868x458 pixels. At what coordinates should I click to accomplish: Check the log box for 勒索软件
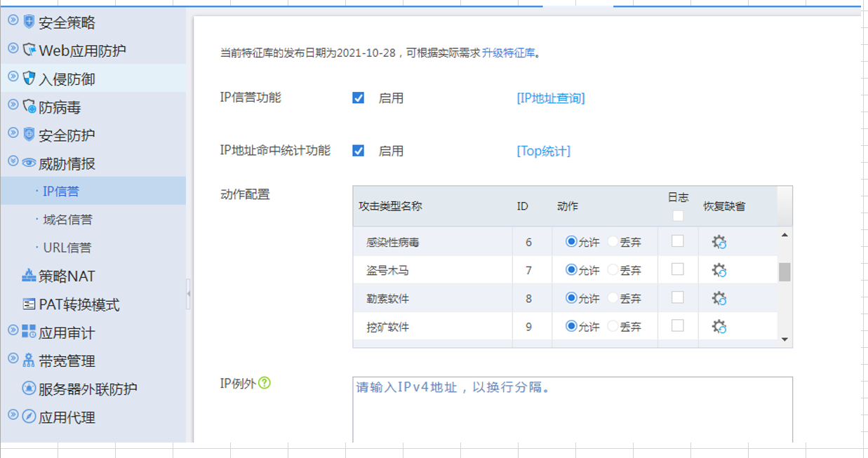[678, 297]
